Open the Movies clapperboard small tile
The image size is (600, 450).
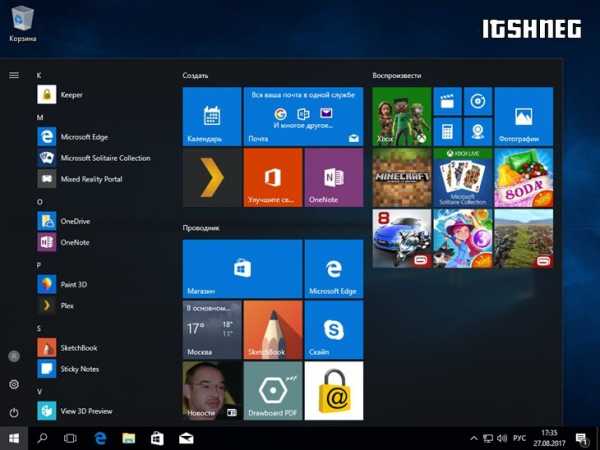pos(447,101)
